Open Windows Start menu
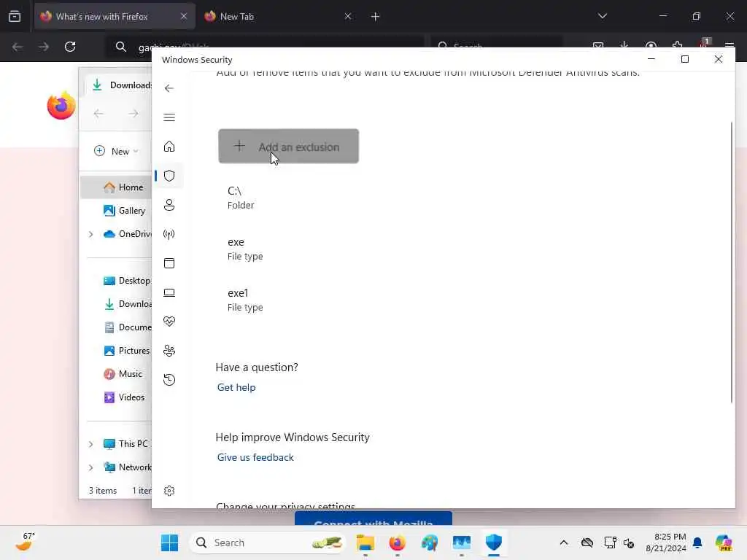 point(169,542)
